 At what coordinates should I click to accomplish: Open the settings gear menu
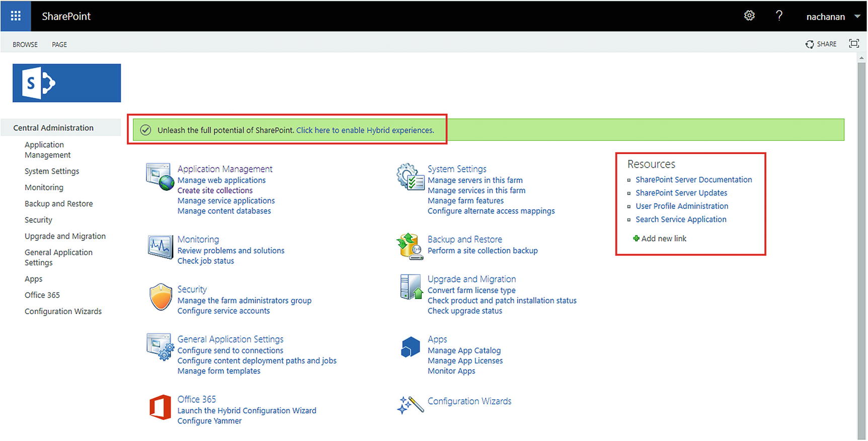coord(749,16)
